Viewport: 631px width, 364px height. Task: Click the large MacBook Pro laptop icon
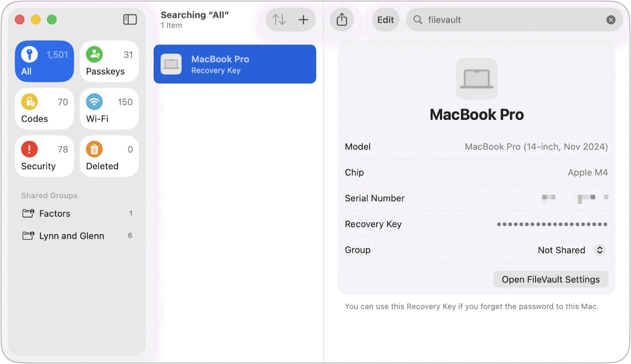point(476,79)
